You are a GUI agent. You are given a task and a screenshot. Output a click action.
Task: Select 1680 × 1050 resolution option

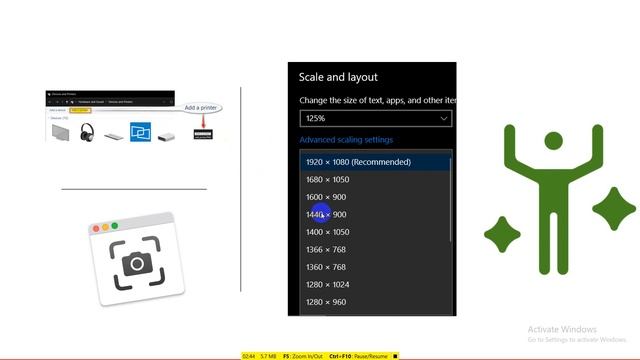376,180
